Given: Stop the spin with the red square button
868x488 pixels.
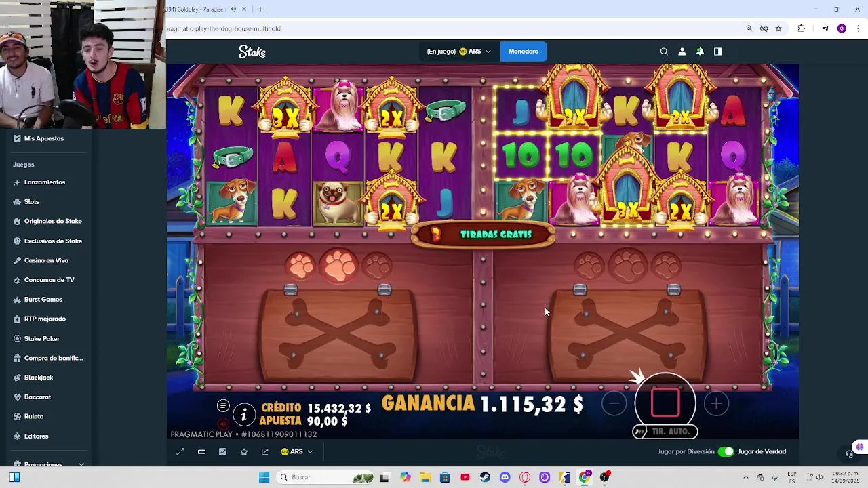Looking at the screenshot, I should (665, 403).
